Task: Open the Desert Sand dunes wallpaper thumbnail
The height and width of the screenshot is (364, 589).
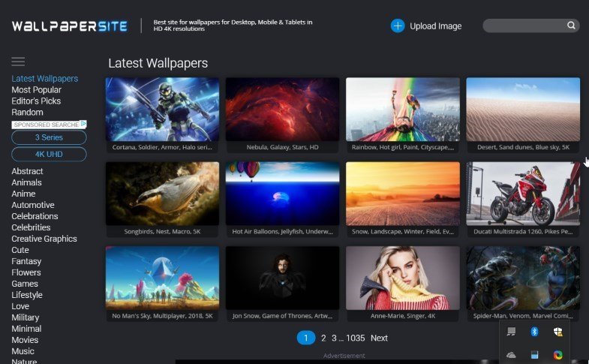Action: [523, 110]
